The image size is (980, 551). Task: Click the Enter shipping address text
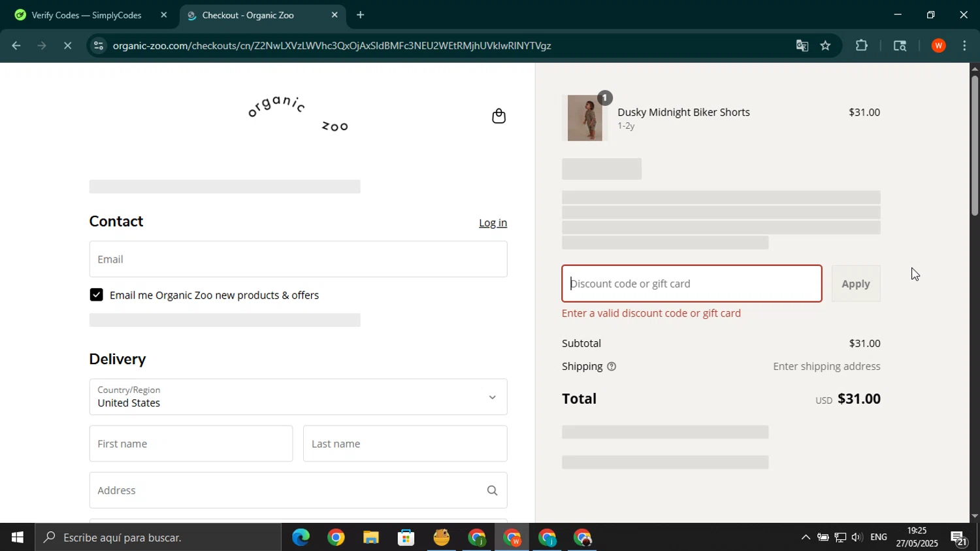tap(826, 367)
